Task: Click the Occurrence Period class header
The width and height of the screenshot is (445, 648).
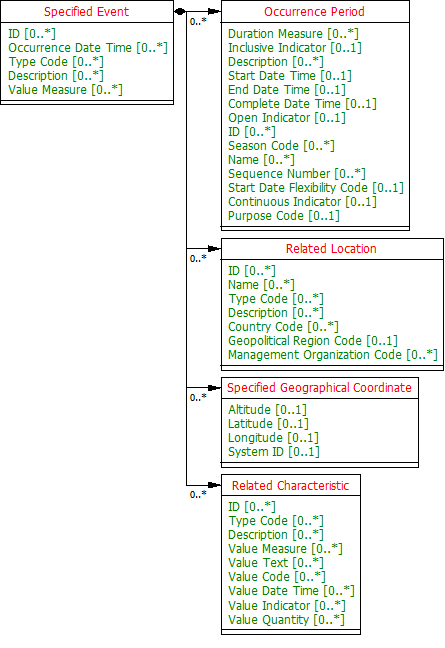Action: pos(314,12)
